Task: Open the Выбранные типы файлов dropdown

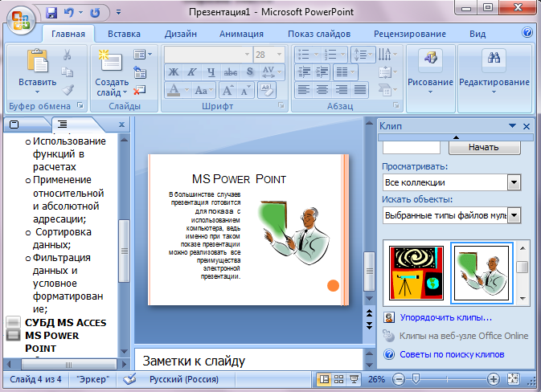Action: tap(514, 215)
